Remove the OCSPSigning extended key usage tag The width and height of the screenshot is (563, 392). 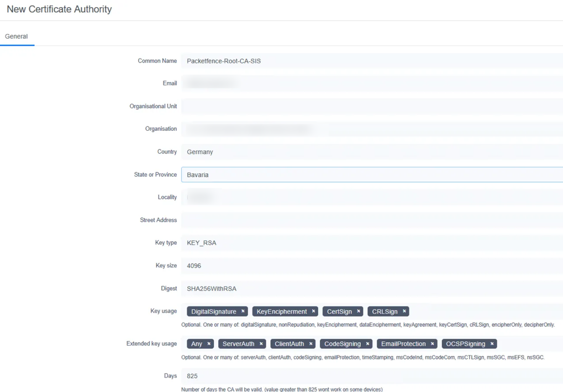[x=491, y=343]
